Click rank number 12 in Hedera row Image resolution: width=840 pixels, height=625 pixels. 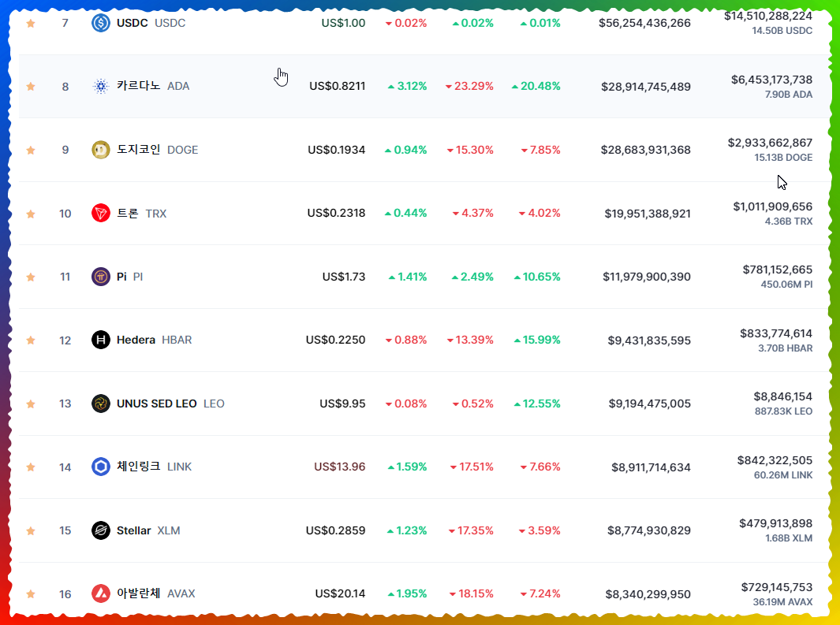tap(65, 340)
